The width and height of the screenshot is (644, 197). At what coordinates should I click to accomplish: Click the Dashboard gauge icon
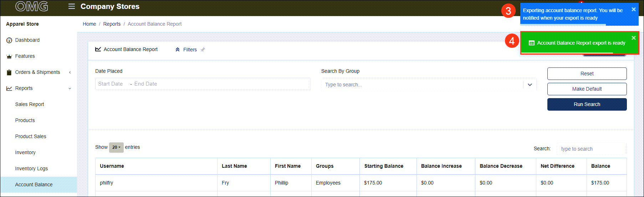(x=9, y=40)
